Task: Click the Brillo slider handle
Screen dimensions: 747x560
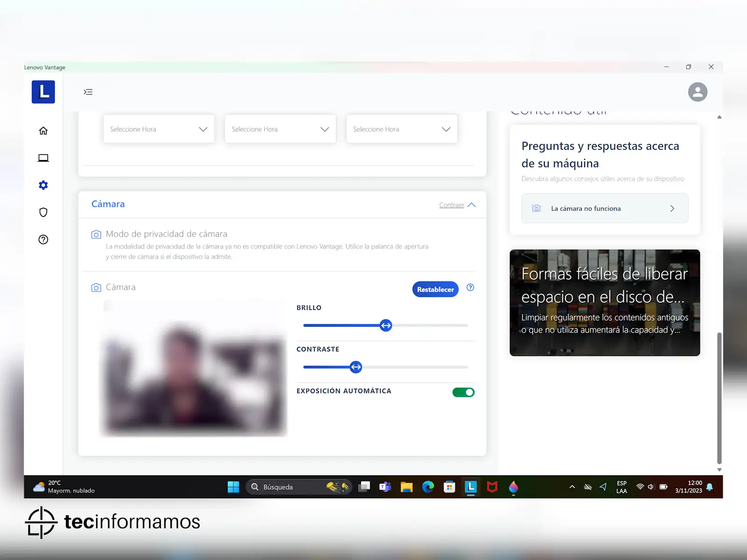Action: pyautogui.click(x=386, y=325)
